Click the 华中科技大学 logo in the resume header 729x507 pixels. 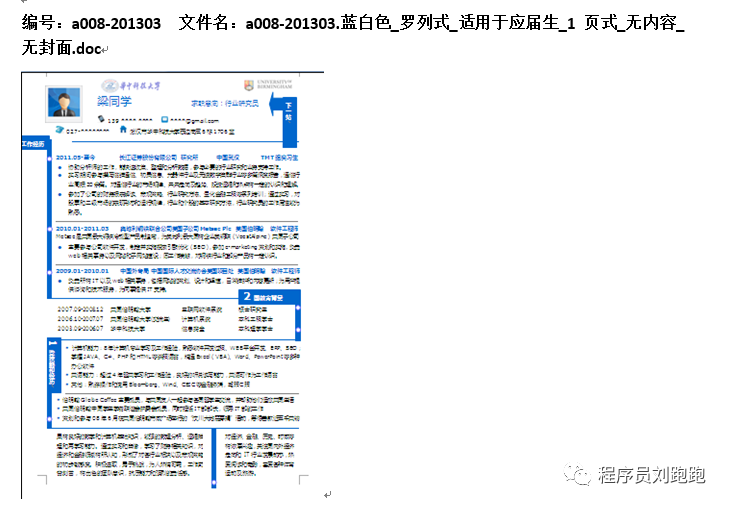point(131,86)
